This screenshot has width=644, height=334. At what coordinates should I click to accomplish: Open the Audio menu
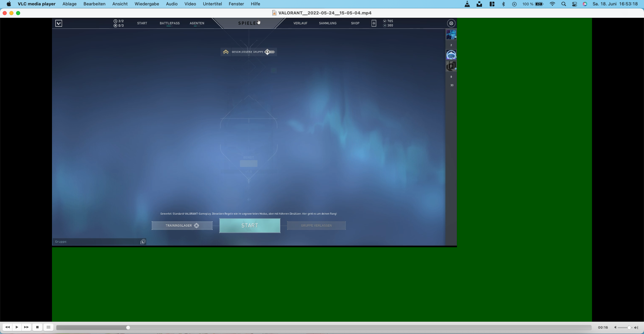tap(172, 4)
